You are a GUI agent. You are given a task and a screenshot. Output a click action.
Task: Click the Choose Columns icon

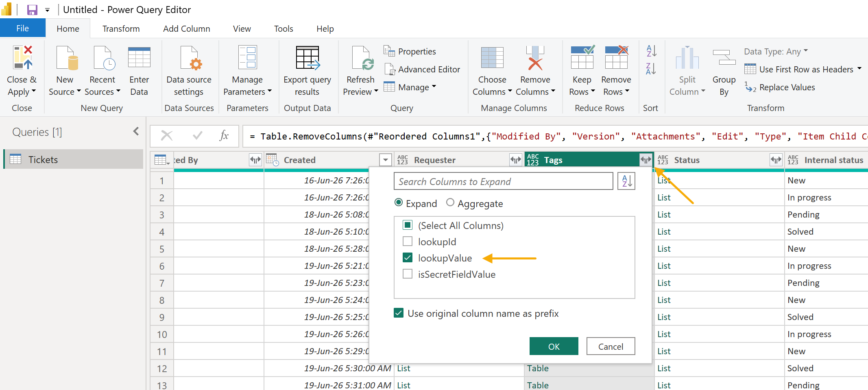coord(492,58)
